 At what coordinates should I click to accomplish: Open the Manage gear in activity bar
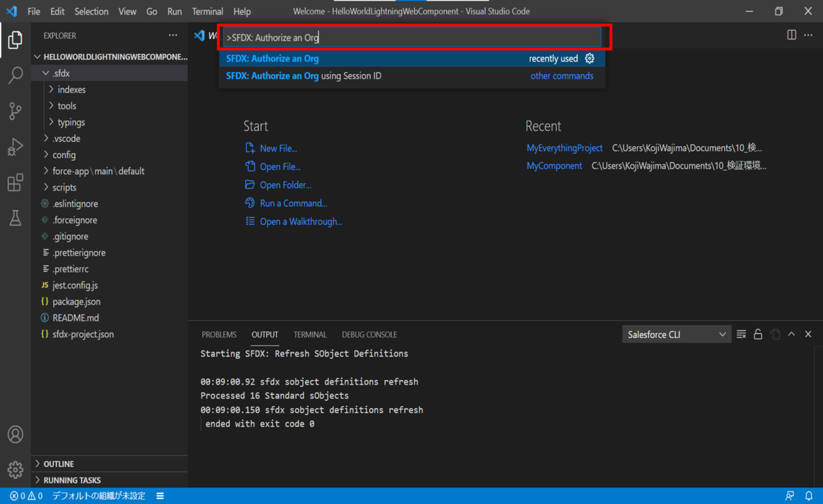pyautogui.click(x=15, y=470)
